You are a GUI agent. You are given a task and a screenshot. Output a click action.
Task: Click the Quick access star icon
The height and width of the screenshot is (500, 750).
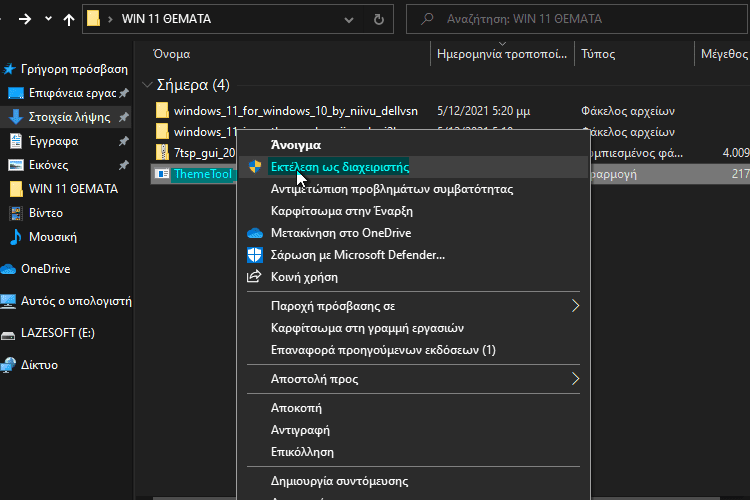coord(9,69)
